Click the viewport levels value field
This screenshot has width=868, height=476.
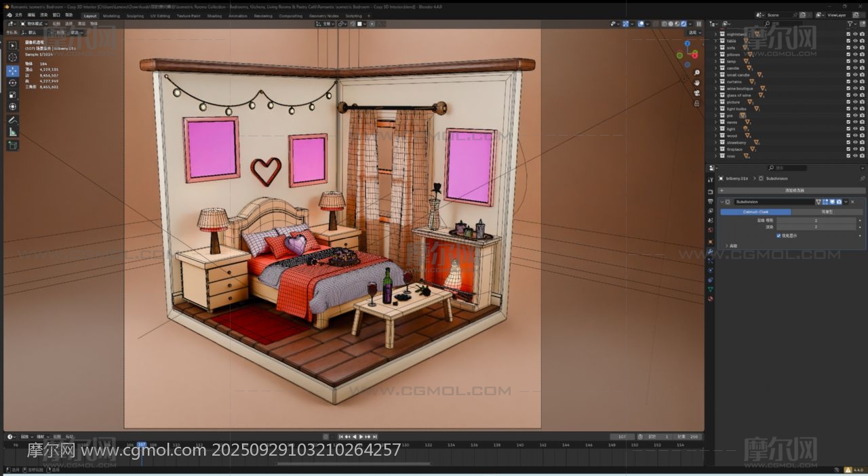(816, 220)
